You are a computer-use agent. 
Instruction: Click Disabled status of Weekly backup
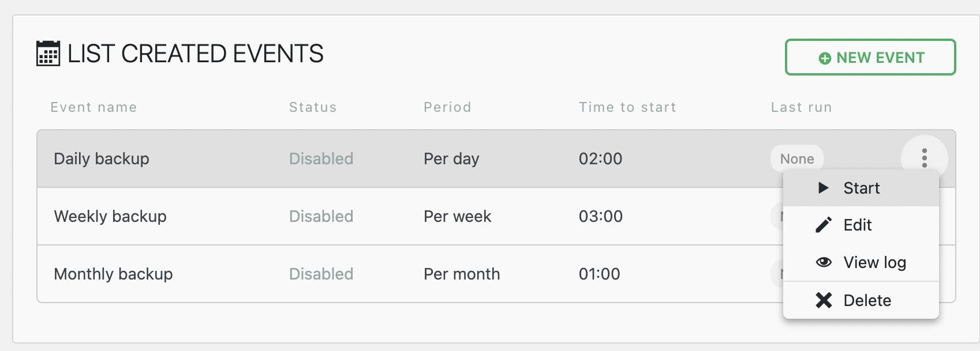(x=321, y=216)
